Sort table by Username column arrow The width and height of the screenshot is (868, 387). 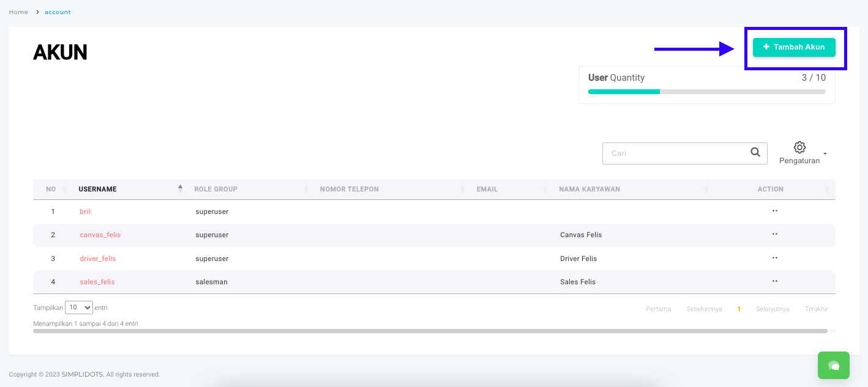pos(180,189)
